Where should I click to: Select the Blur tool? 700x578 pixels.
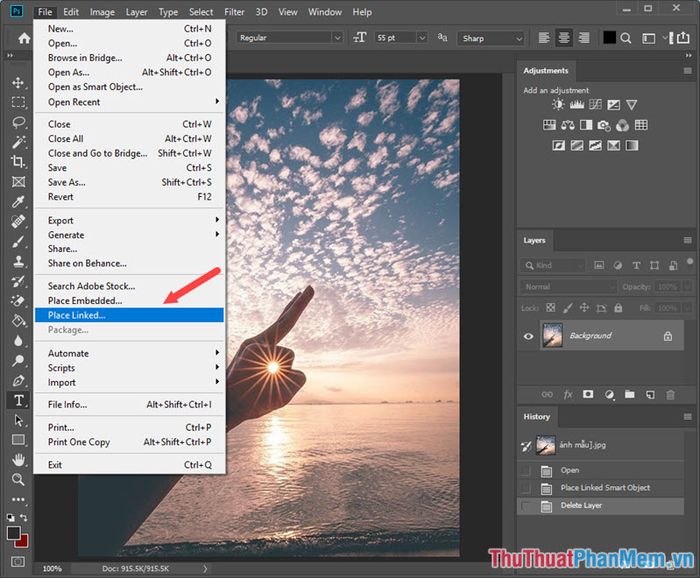(18, 341)
